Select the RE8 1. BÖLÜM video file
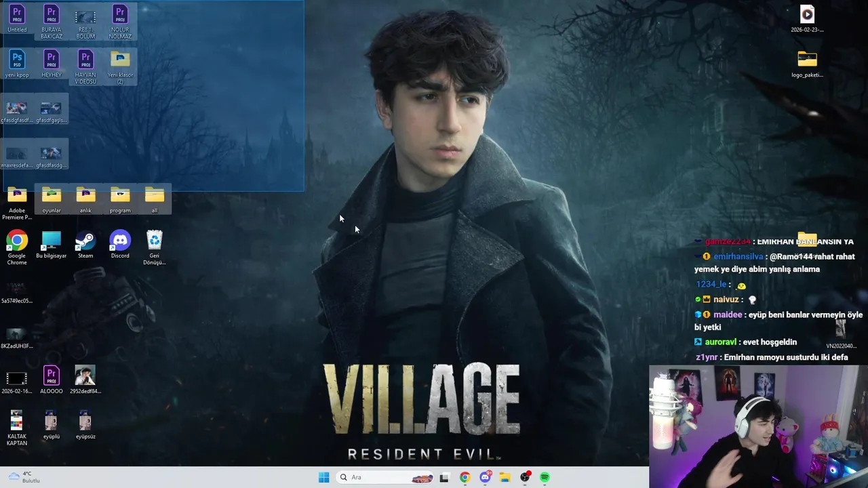The width and height of the screenshot is (868, 488). (x=85, y=22)
